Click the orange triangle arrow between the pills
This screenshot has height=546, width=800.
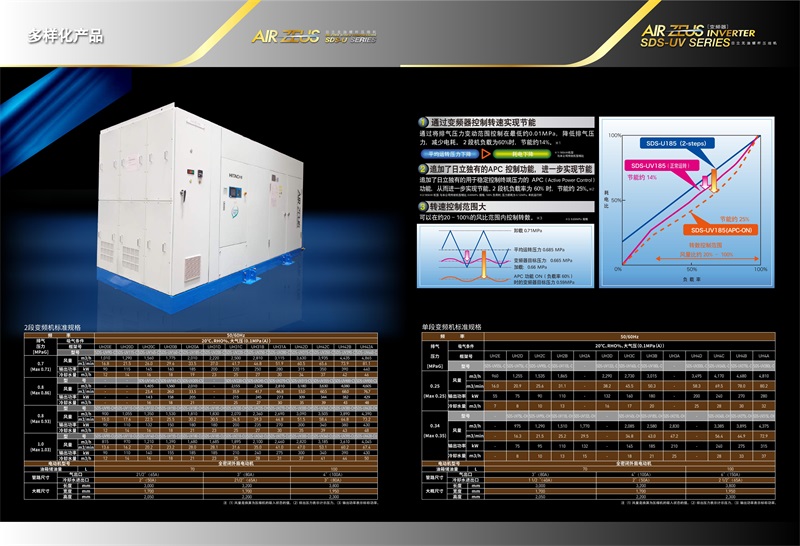pos(485,154)
